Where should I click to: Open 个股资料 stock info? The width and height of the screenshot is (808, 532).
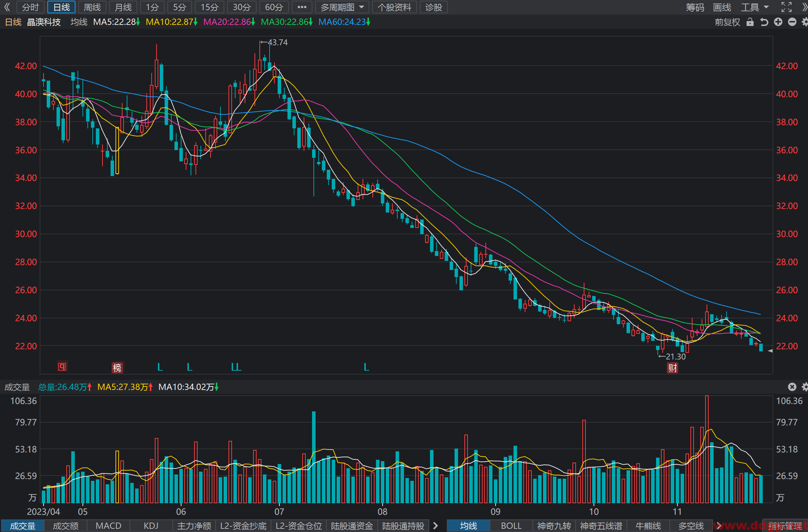click(x=394, y=7)
